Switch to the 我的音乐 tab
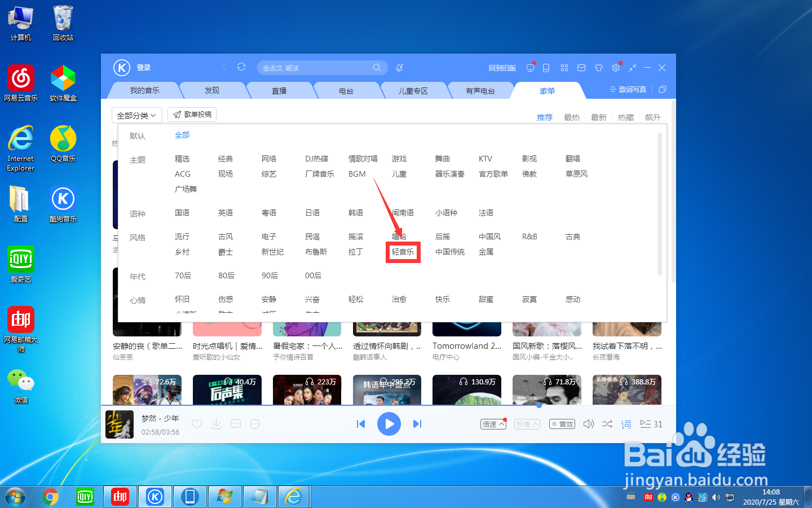This screenshot has width=812, height=508. click(x=145, y=90)
